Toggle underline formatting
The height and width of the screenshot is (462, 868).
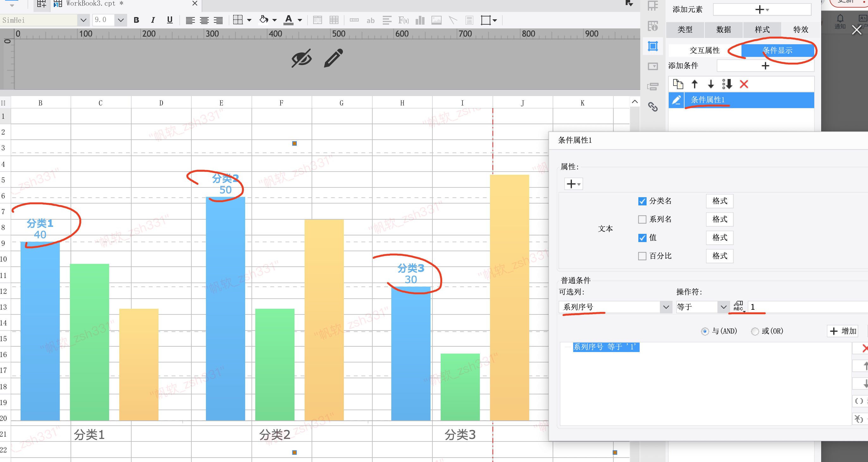(170, 20)
